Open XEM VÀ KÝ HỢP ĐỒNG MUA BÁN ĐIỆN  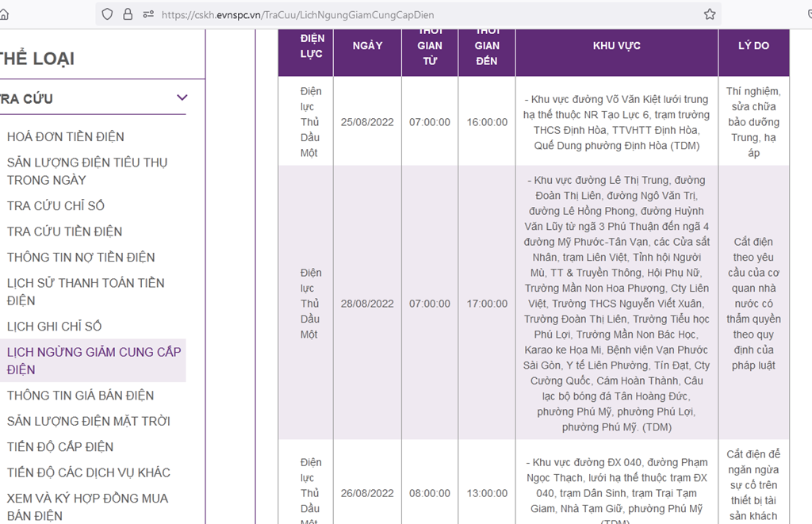pos(87,507)
